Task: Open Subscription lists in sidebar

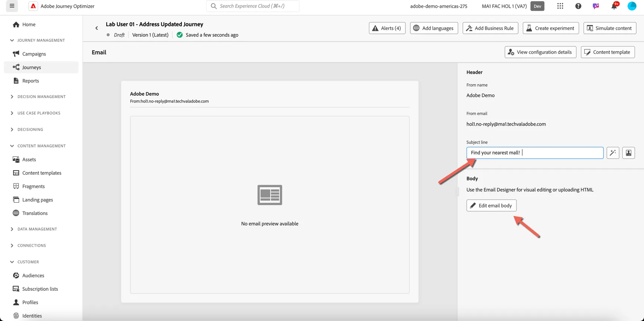Action: pyautogui.click(x=41, y=289)
